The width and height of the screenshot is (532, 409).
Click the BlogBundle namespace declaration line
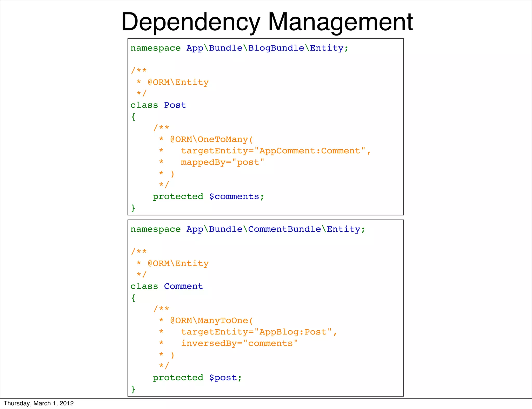[x=239, y=48]
